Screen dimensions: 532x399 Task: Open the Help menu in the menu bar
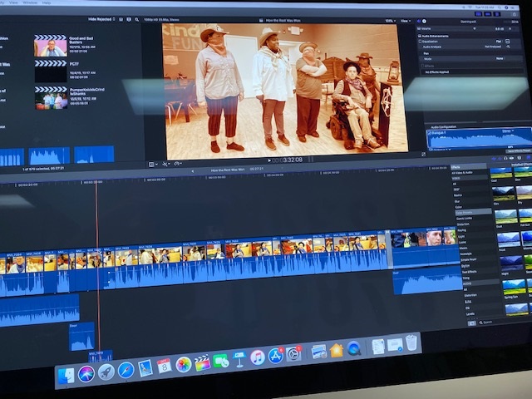pos(47,2)
